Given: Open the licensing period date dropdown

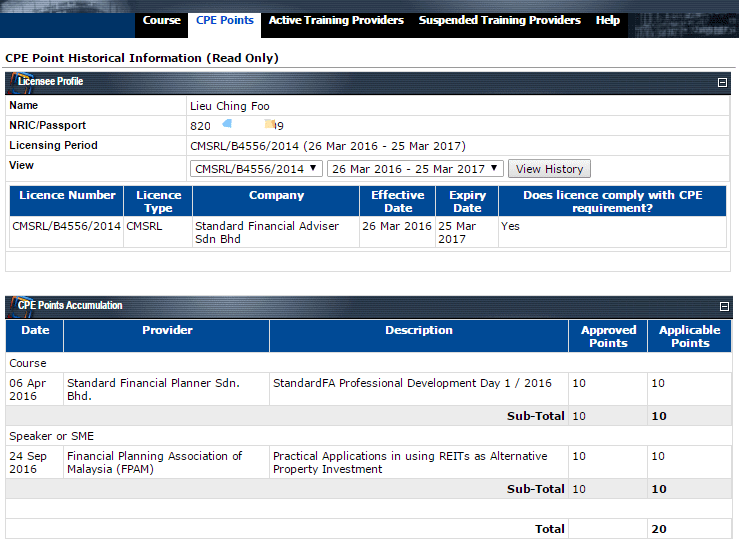Looking at the screenshot, I should tap(415, 169).
